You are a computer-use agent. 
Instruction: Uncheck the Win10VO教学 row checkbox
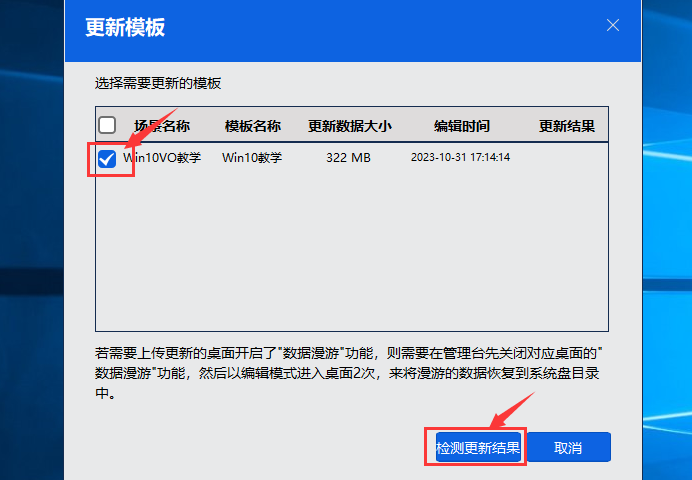point(107,158)
